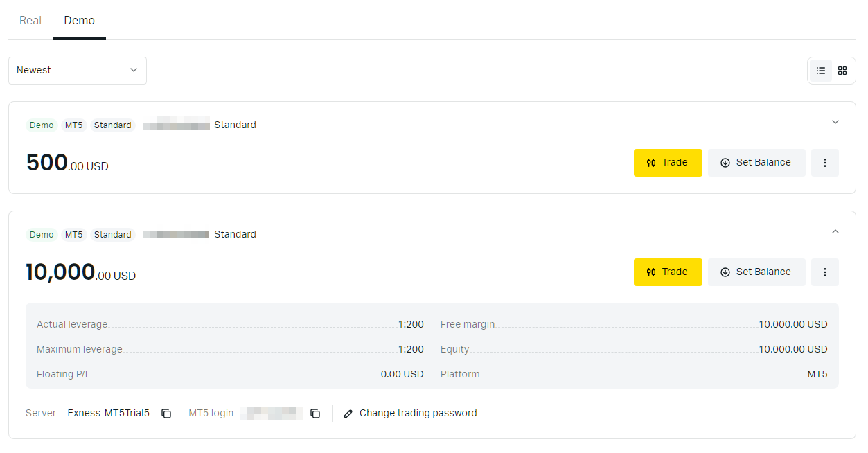Copy the Exness-MT5Trial5 server name

(166, 414)
